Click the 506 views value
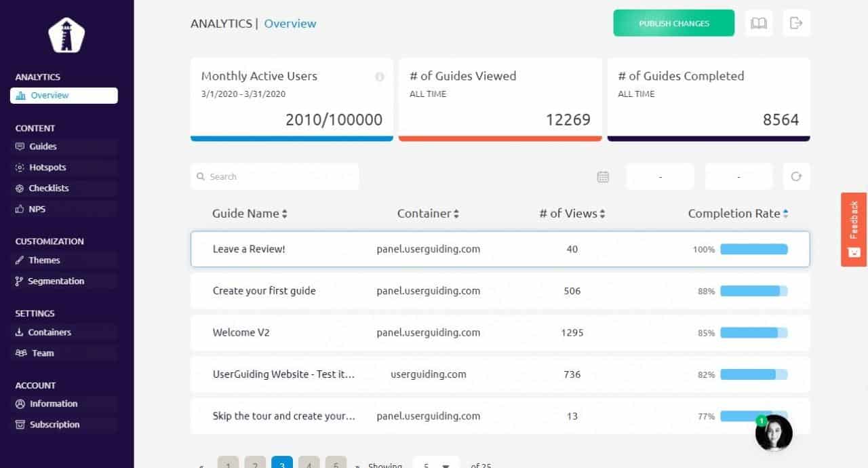This screenshot has height=468, width=868. (x=572, y=291)
